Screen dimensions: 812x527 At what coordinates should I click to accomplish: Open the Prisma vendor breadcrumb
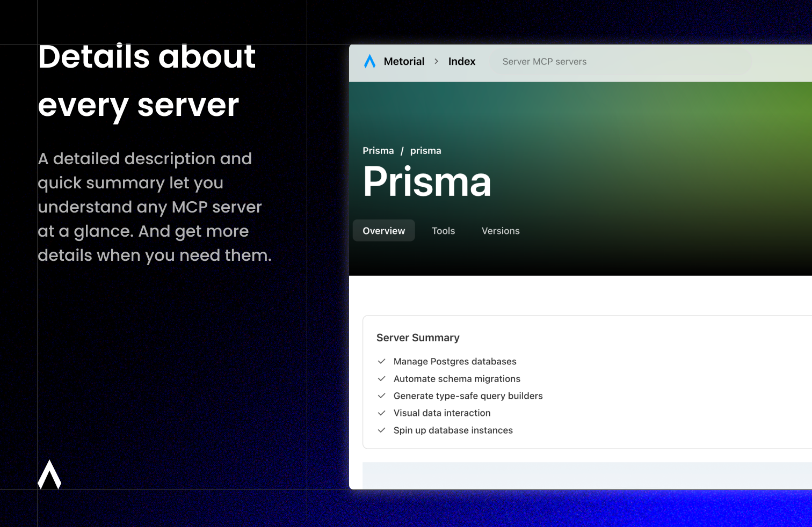click(x=378, y=151)
